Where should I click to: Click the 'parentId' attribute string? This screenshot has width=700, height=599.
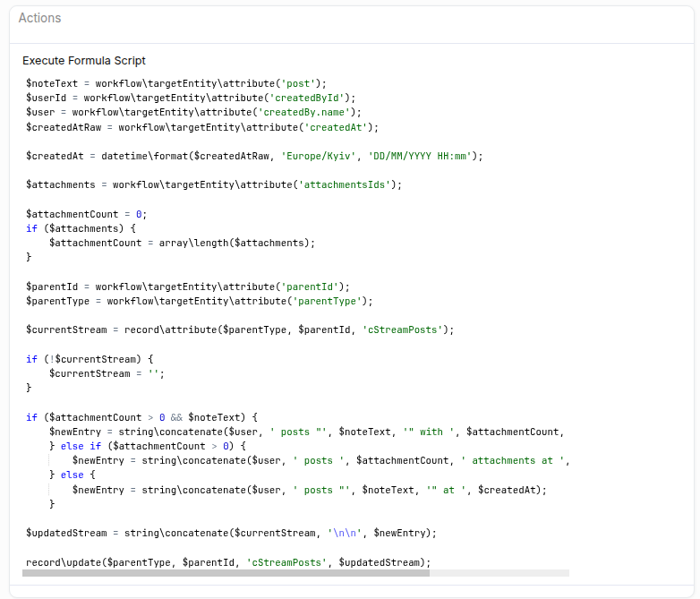click(311, 287)
